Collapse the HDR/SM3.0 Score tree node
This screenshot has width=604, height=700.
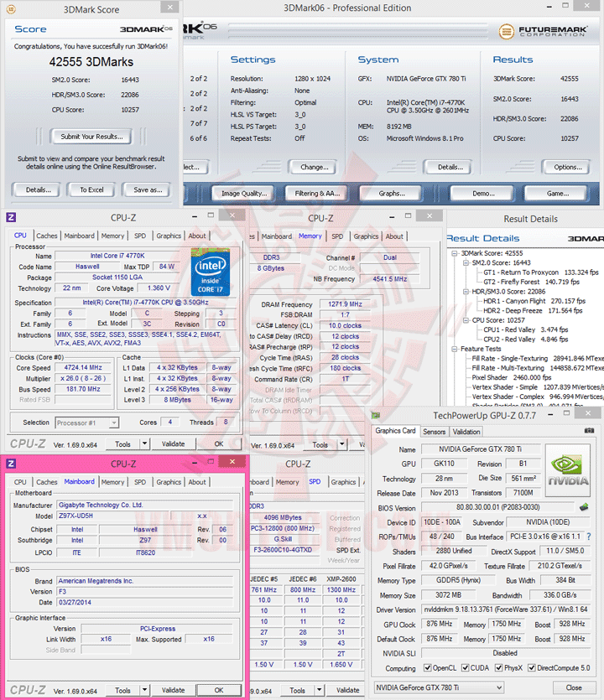[466, 292]
